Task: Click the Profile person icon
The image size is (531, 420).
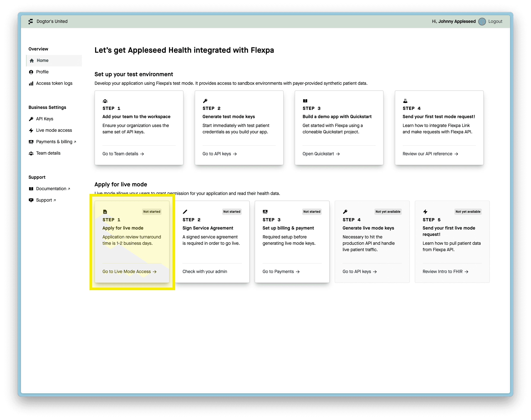Action: [x=31, y=72]
